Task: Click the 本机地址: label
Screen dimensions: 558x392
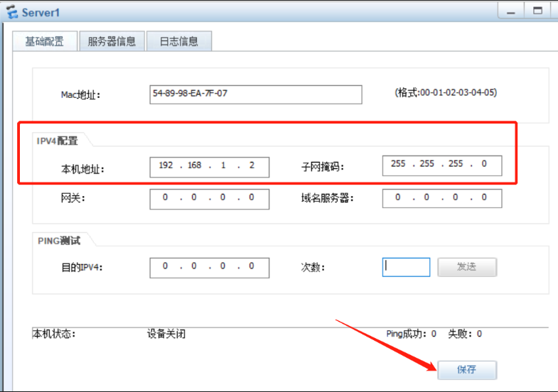Action: [82, 169]
